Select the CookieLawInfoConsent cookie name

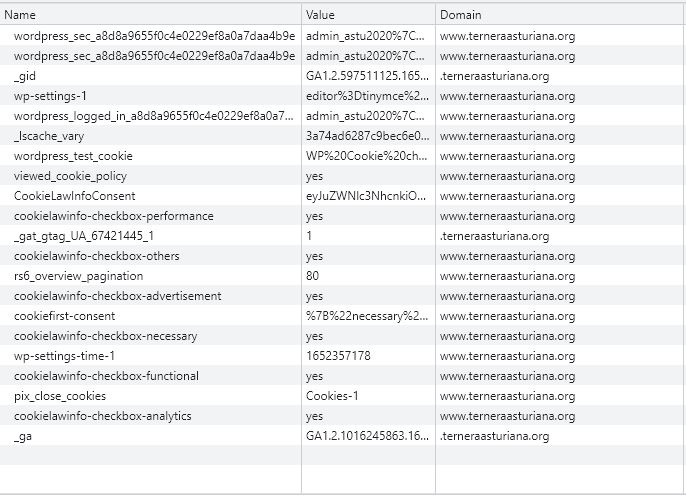74,196
